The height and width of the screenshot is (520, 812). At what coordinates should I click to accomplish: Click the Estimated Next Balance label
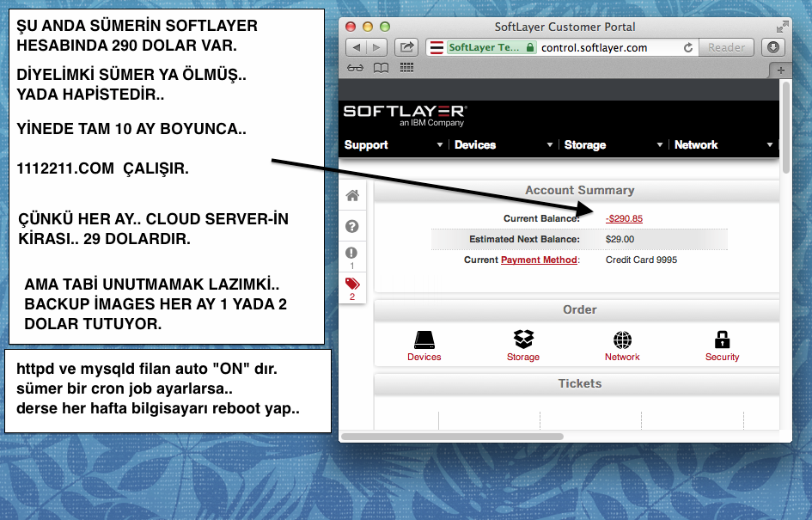point(524,239)
